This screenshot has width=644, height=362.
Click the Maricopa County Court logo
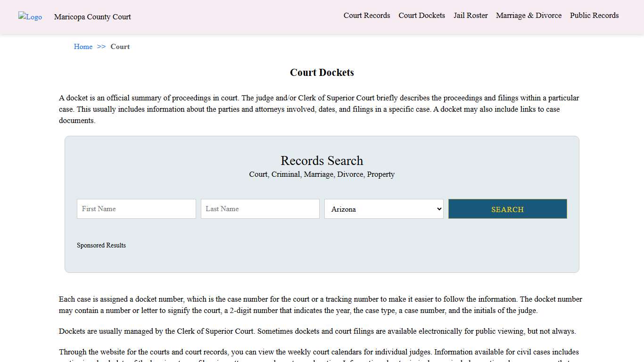pos(30,17)
